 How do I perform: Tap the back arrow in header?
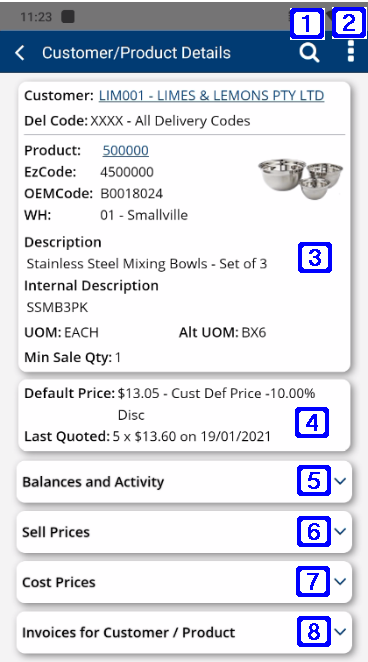click(x=20, y=53)
